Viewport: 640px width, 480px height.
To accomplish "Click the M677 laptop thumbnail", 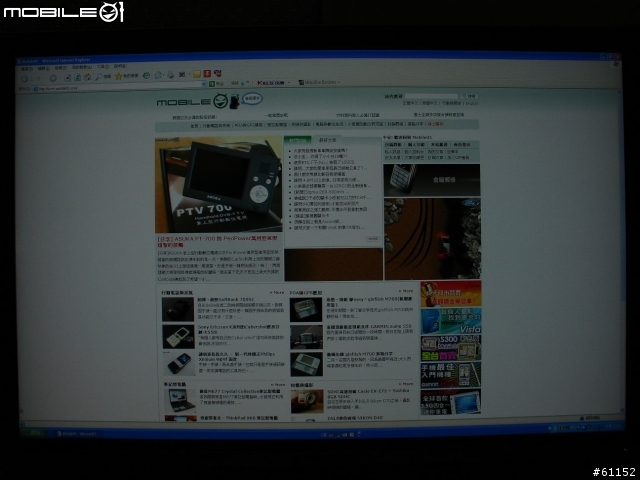I will [x=180, y=400].
